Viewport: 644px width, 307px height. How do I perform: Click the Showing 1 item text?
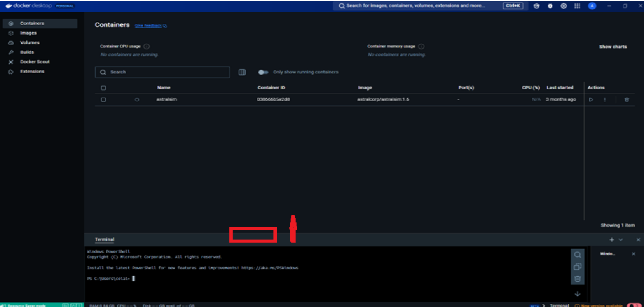(618, 225)
